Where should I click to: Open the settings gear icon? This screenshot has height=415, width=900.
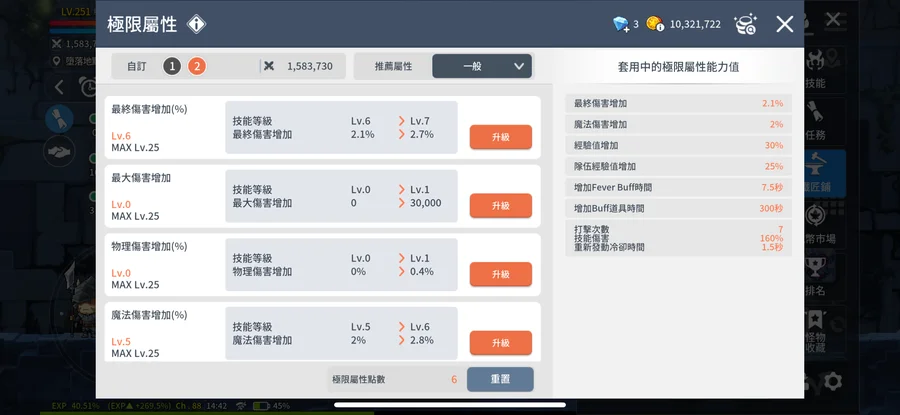coord(832,381)
